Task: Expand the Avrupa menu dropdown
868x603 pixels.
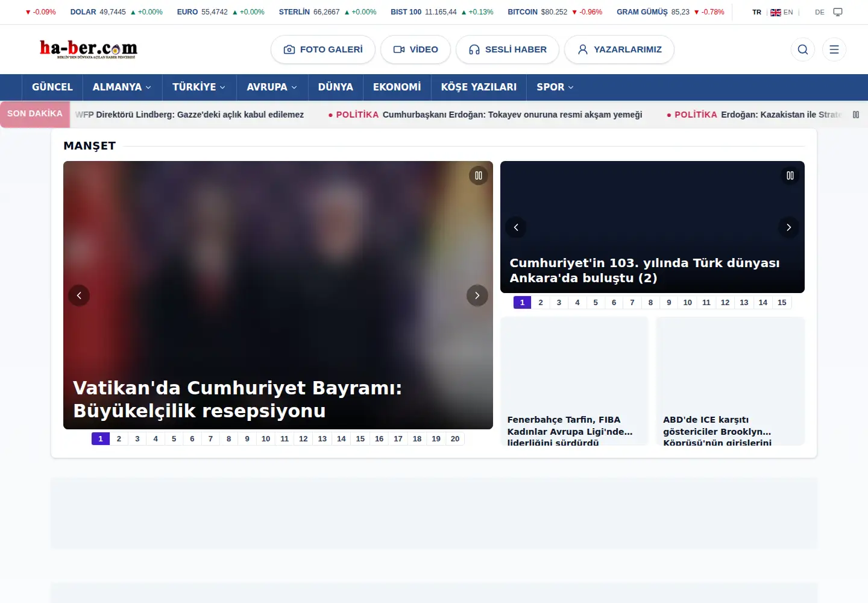Action: pos(272,87)
